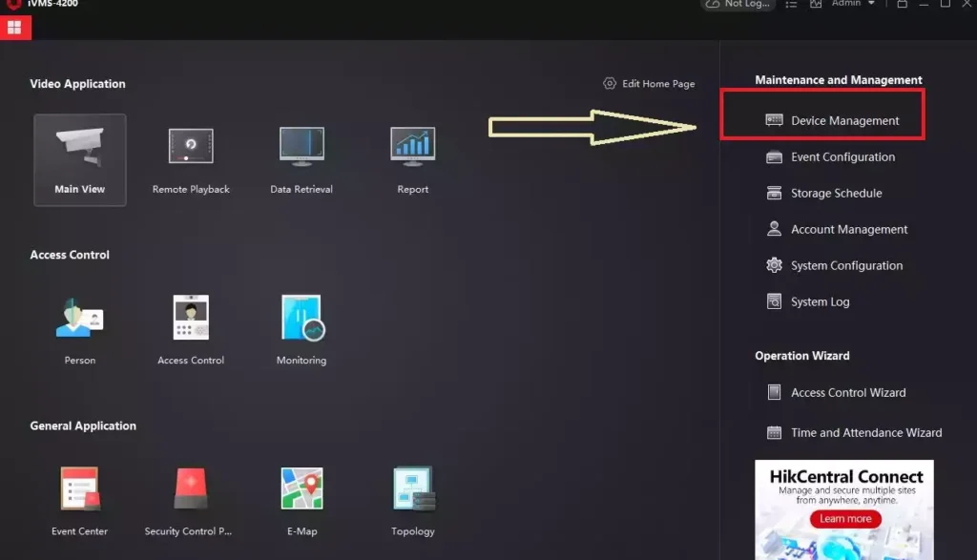The width and height of the screenshot is (977, 560).
Task: Open the Topology module
Action: [412, 501]
